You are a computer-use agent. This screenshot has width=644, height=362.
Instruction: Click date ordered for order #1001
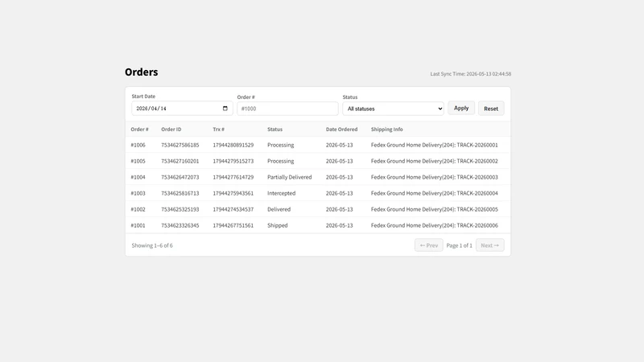[x=339, y=225]
